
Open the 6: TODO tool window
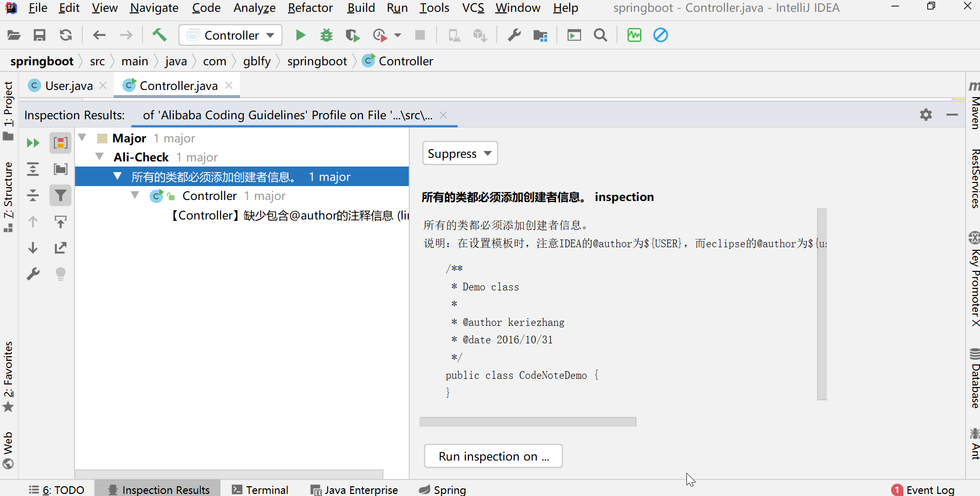[57, 490]
